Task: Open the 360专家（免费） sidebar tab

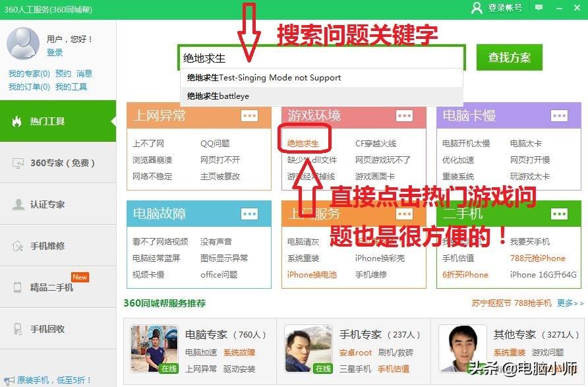Action: coord(58,163)
